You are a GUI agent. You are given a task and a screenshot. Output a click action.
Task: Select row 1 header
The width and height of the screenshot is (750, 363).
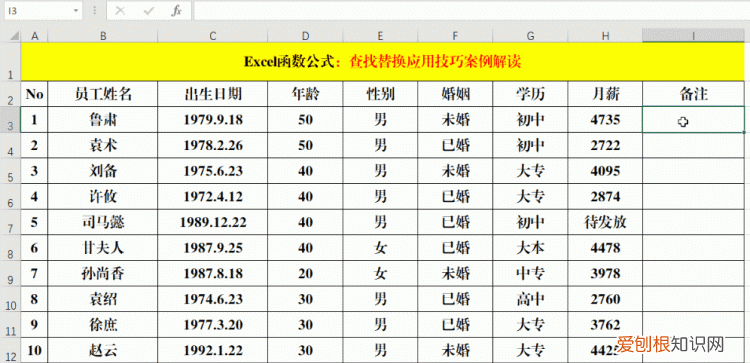pos(11,62)
